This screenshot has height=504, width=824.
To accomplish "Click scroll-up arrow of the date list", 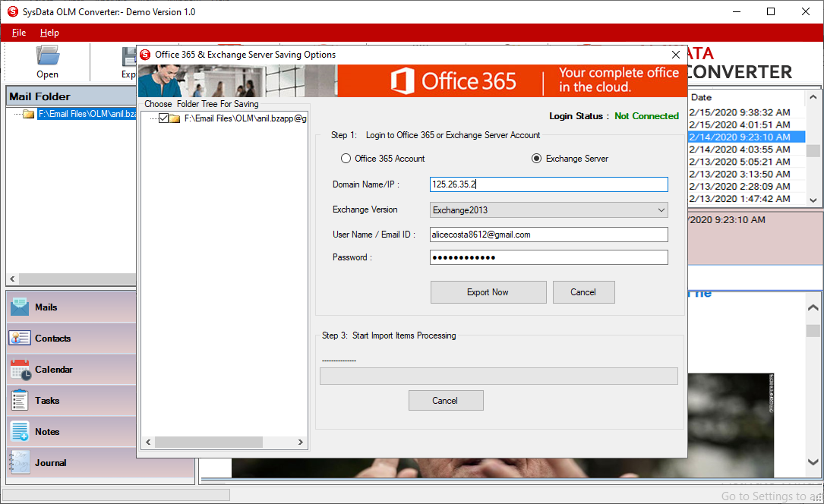I will [x=813, y=97].
